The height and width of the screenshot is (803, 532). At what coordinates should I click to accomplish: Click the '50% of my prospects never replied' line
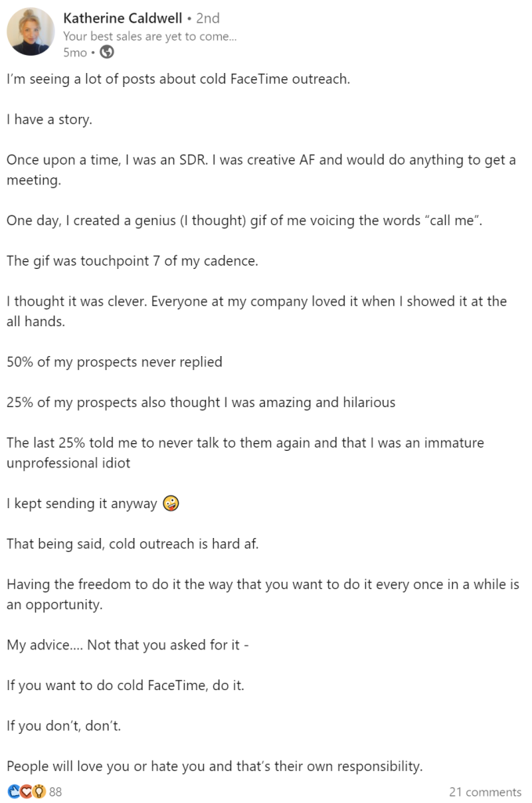click(114, 362)
